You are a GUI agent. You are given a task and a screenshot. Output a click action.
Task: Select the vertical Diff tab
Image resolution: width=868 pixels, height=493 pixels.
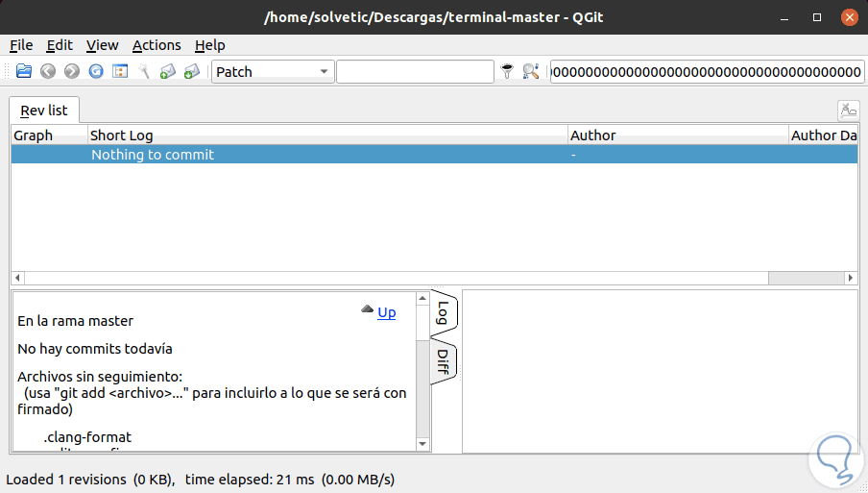444,361
